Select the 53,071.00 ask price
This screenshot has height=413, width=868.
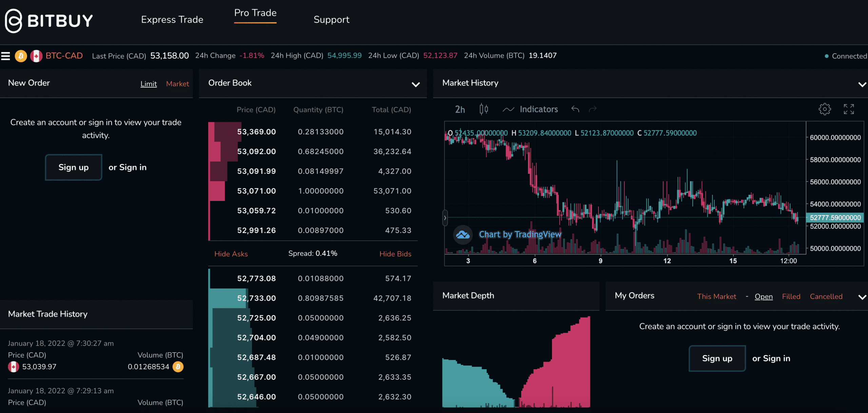pos(256,191)
